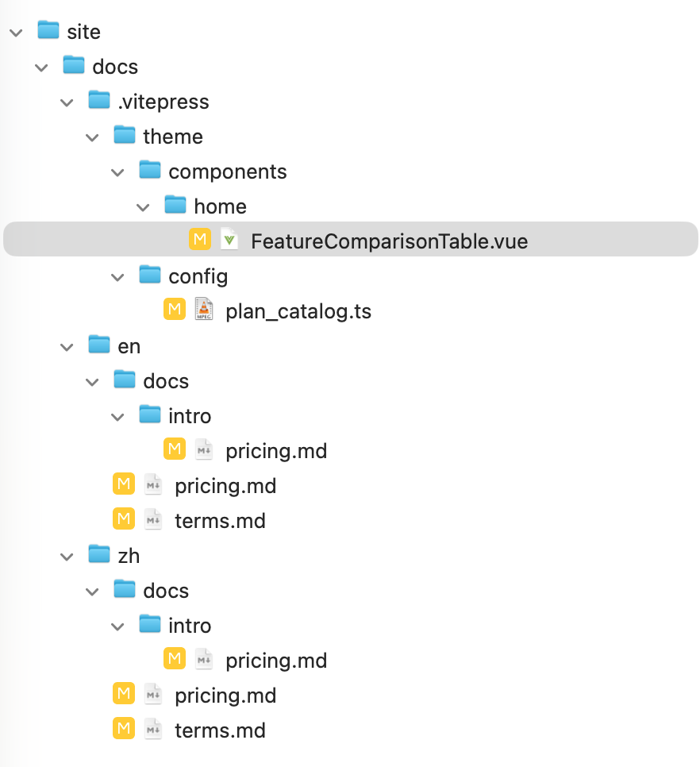
Task: Collapse the site root folder chevron
Action: [x=17, y=33]
